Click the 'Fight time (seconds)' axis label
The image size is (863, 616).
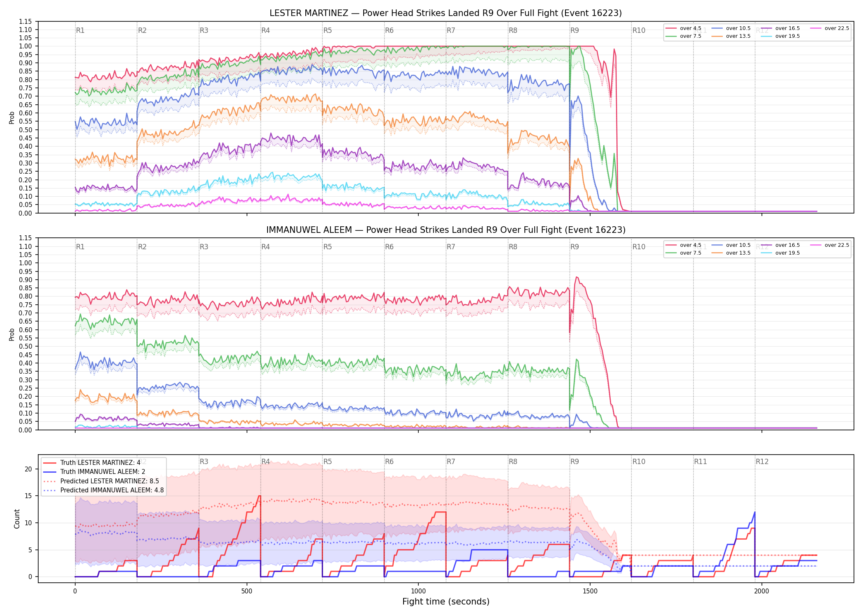446,602
